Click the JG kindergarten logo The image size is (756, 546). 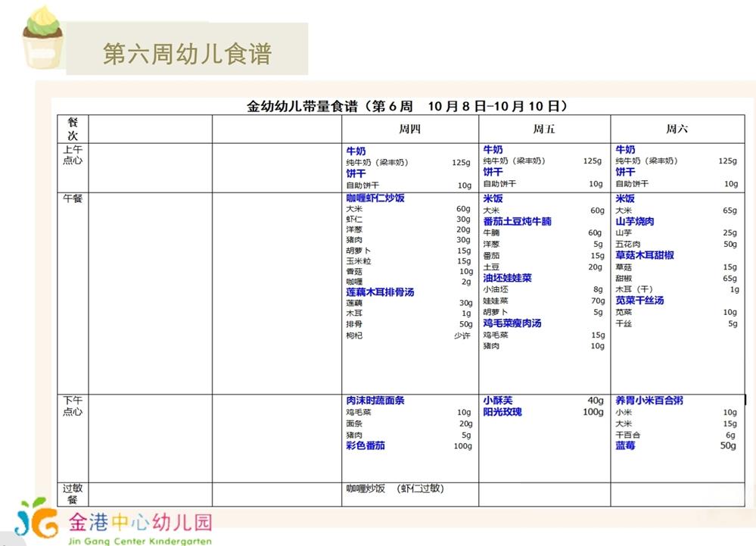coord(36,519)
